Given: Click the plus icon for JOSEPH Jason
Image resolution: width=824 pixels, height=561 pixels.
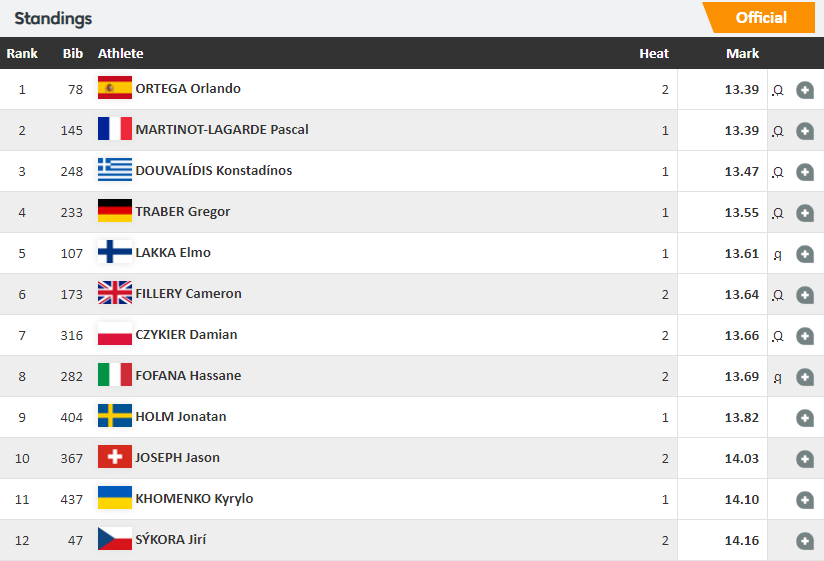Looking at the screenshot, I should pos(805,459).
